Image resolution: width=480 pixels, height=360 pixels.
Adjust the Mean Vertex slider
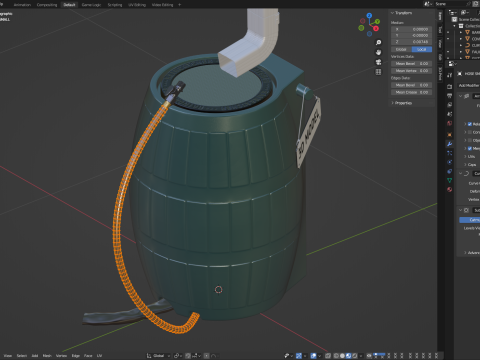(x=411, y=71)
